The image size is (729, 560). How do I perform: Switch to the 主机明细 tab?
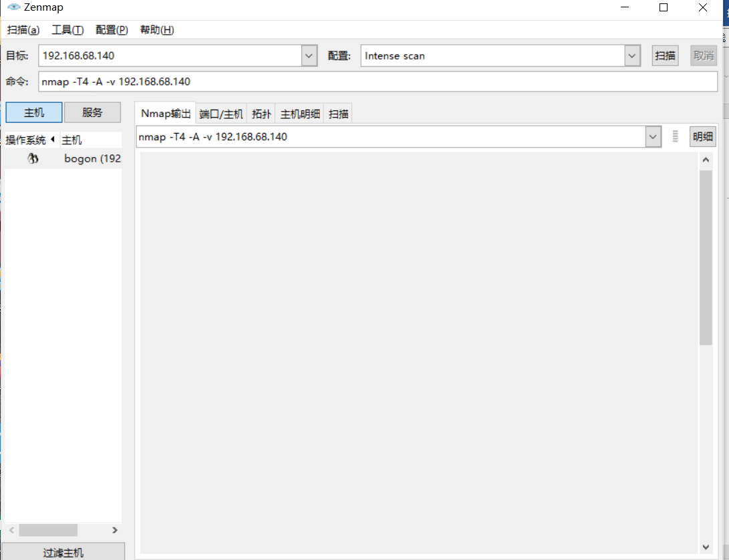[x=299, y=113]
